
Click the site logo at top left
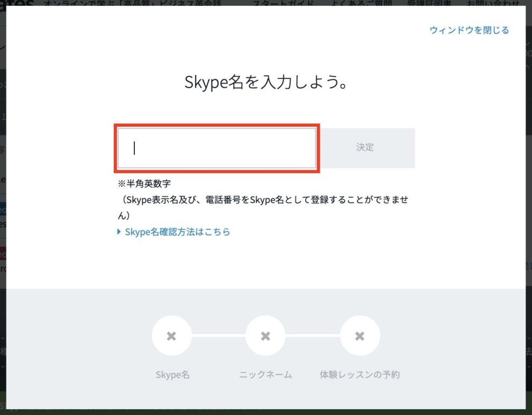(16, 3)
